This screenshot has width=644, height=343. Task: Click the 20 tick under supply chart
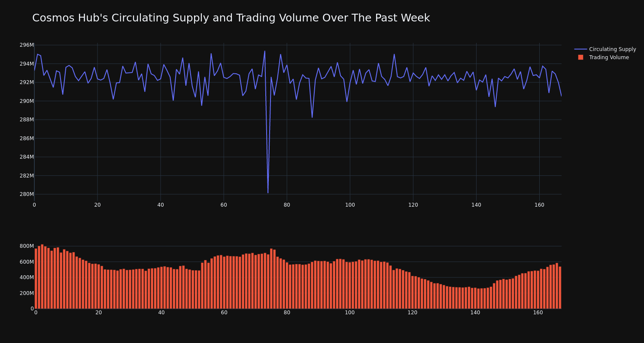click(97, 205)
